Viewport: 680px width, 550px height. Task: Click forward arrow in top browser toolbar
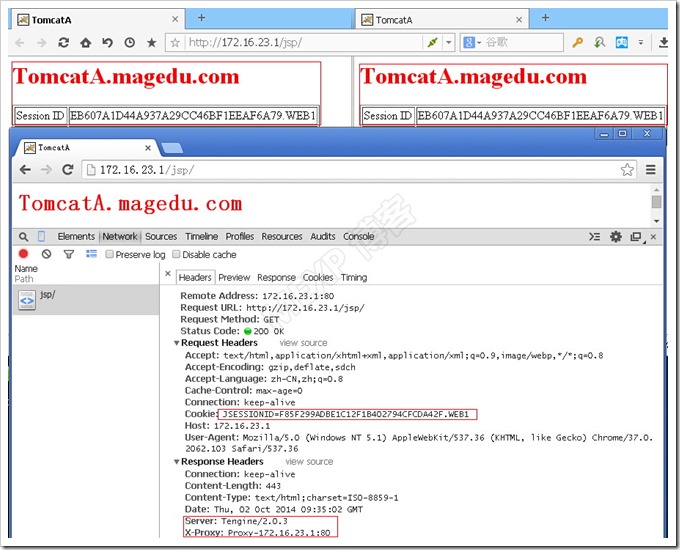point(42,43)
